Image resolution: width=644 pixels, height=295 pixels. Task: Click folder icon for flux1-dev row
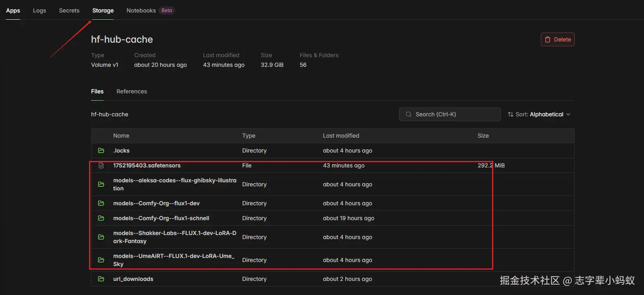[101, 203]
